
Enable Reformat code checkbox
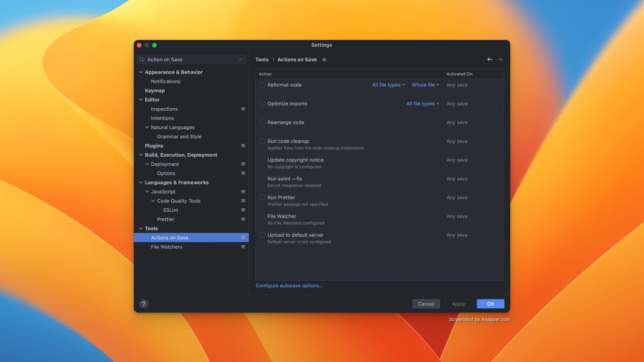263,85
